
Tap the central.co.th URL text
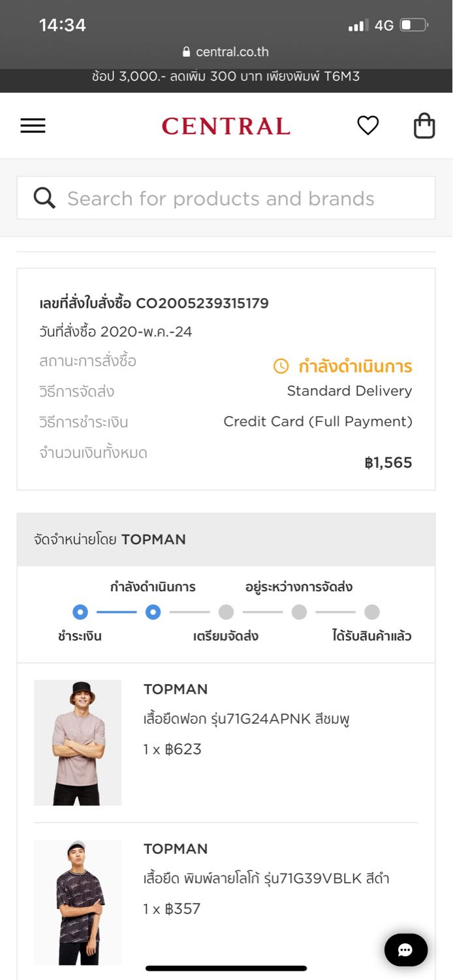[232, 52]
